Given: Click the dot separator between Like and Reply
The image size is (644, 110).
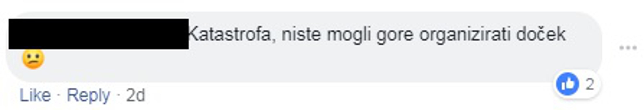Looking at the screenshot, I should (59, 96).
